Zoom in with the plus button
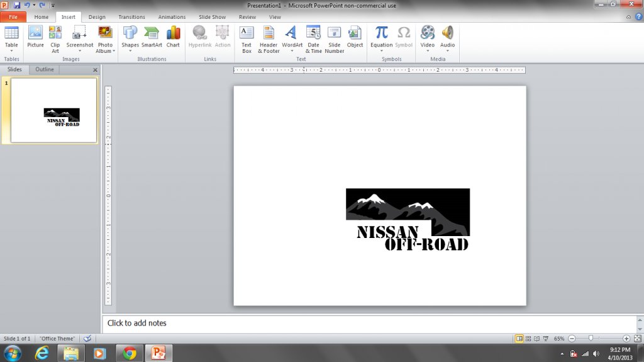 [626, 339]
